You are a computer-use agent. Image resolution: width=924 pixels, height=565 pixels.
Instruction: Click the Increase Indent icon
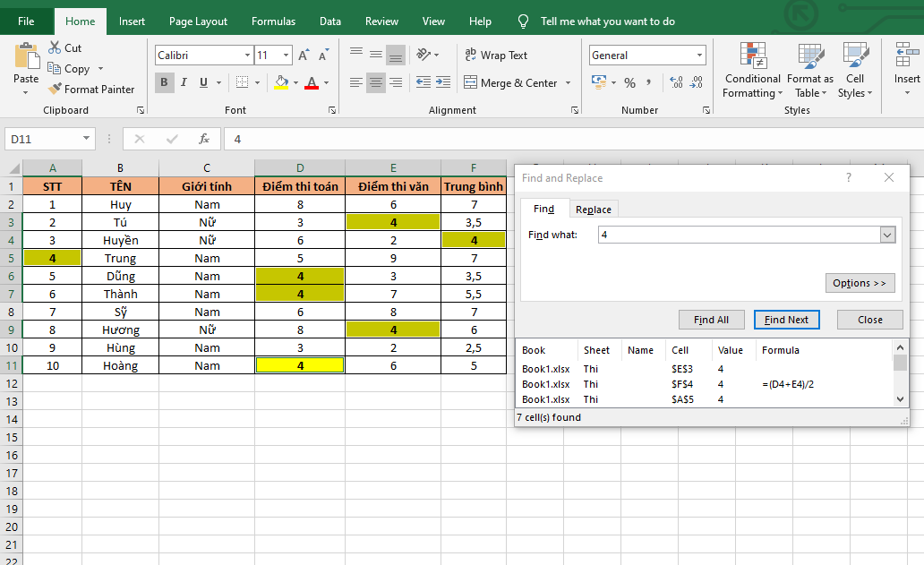click(x=442, y=83)
